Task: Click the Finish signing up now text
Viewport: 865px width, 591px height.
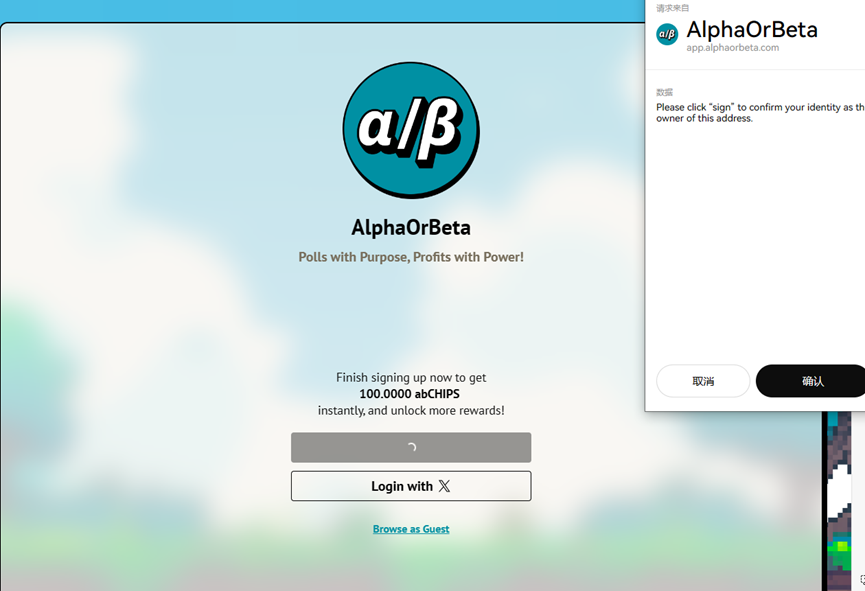Action: point(411,378)
